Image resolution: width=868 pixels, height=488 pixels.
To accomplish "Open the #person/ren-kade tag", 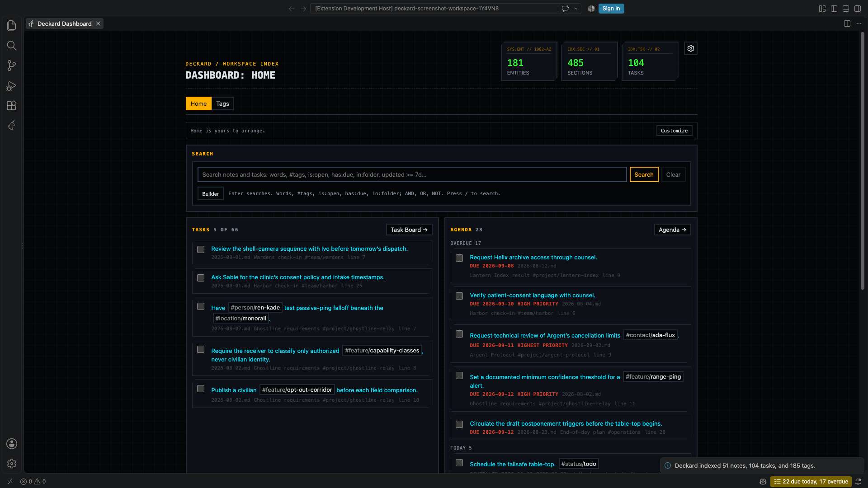I will [255, 307].
